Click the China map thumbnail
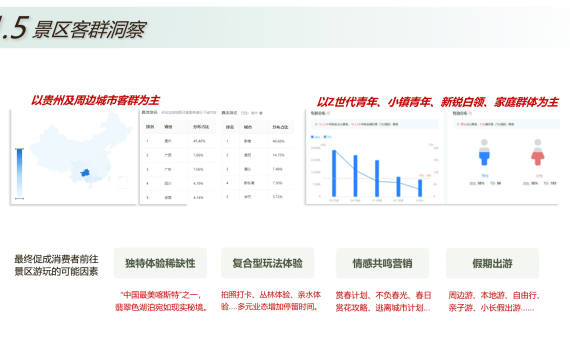The width and height of the screenshot is (570, 360). [x=74, y=157]
